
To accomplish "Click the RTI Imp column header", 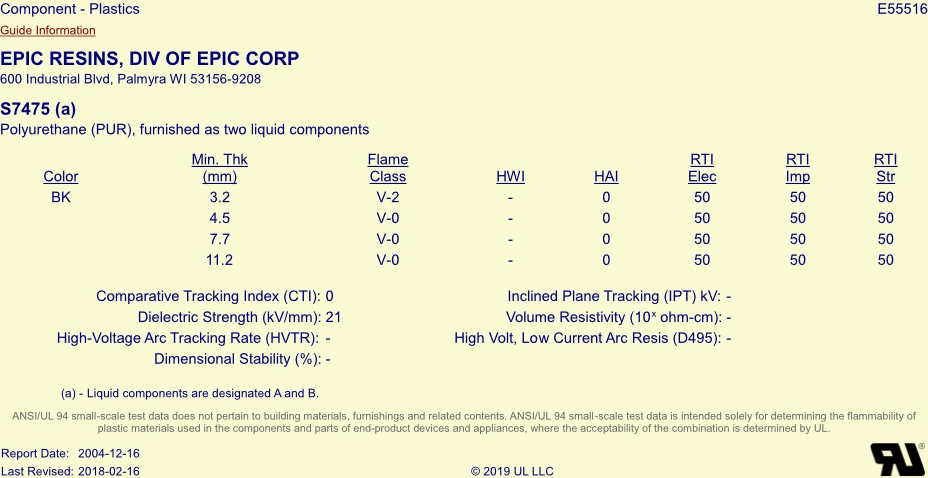I will pyautogui.click(x=798, y=168).
